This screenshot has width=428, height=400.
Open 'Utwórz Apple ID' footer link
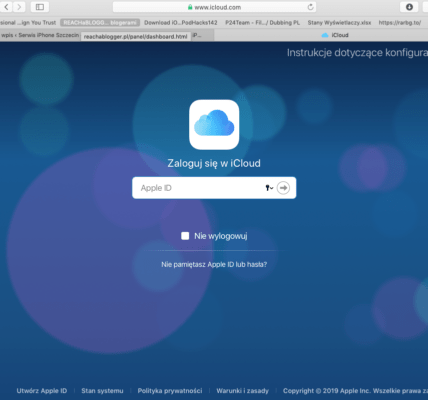(x=42, y=391)
